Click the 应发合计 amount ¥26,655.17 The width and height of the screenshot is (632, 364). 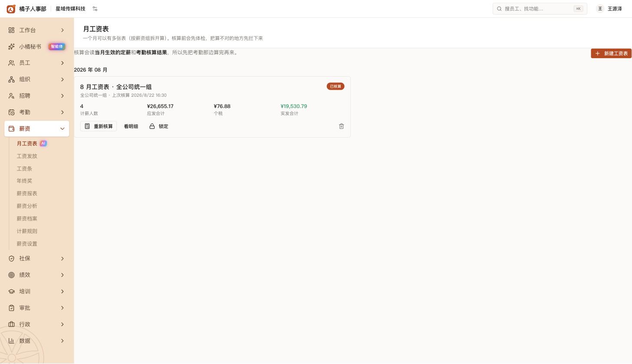[160, 106]
